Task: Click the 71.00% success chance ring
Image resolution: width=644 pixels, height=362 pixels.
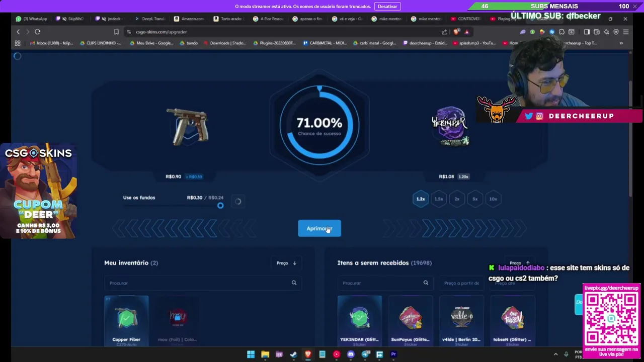Action: 319,126
